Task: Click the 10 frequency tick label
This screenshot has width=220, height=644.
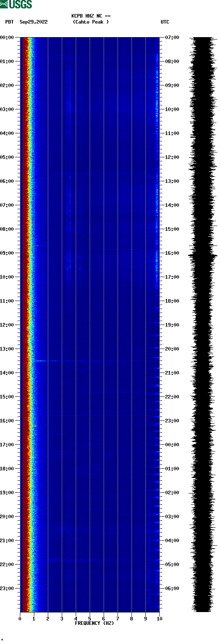Action: coord(159,619)
